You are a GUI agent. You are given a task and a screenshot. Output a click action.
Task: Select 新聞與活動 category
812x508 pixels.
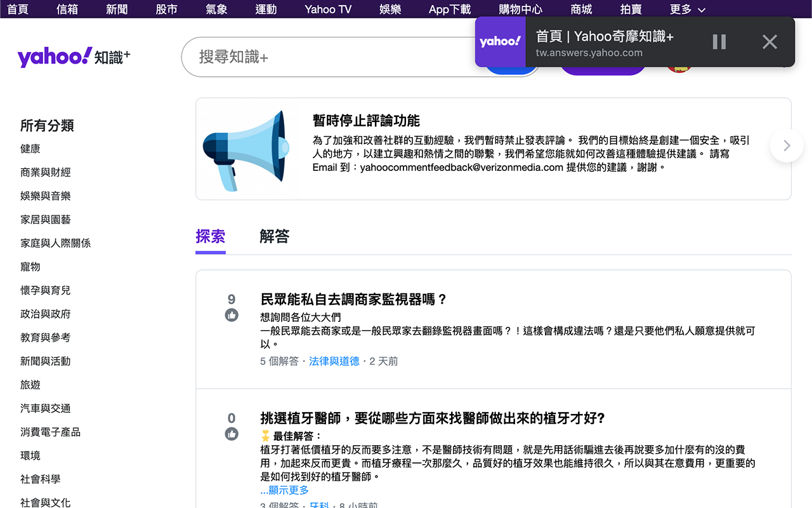46,361
